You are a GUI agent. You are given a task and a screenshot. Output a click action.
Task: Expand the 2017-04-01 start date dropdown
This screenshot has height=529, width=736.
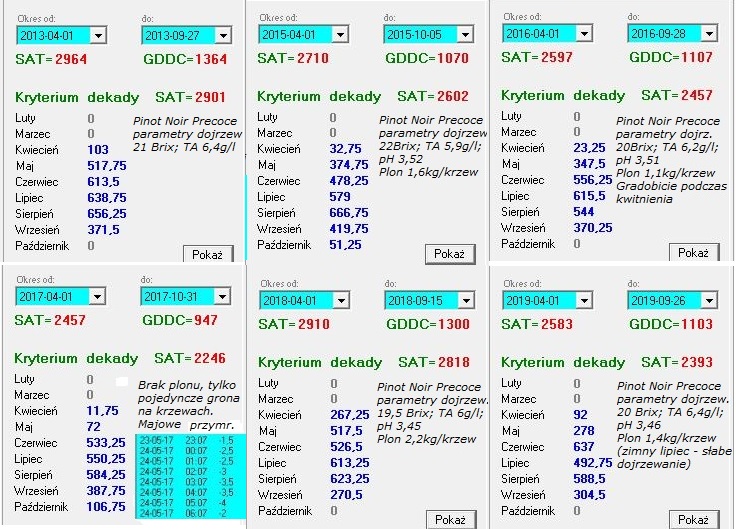[x=97, y=297]
